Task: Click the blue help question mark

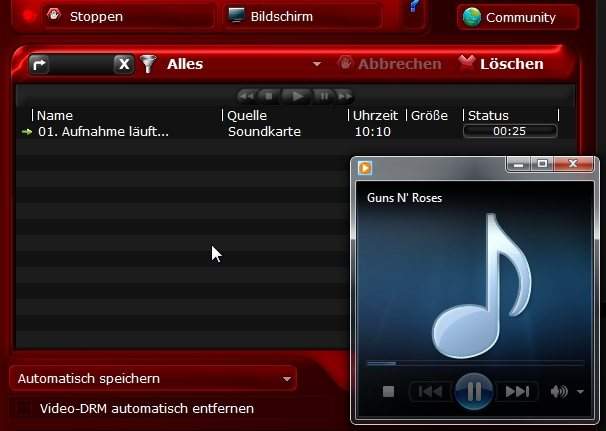Action: tap(414, 7)
